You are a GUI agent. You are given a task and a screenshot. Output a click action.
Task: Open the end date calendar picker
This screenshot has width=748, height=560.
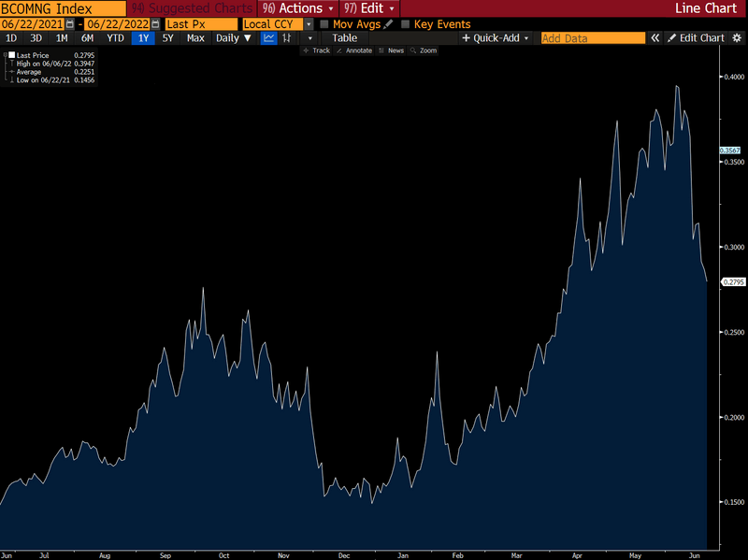(154, 23)
